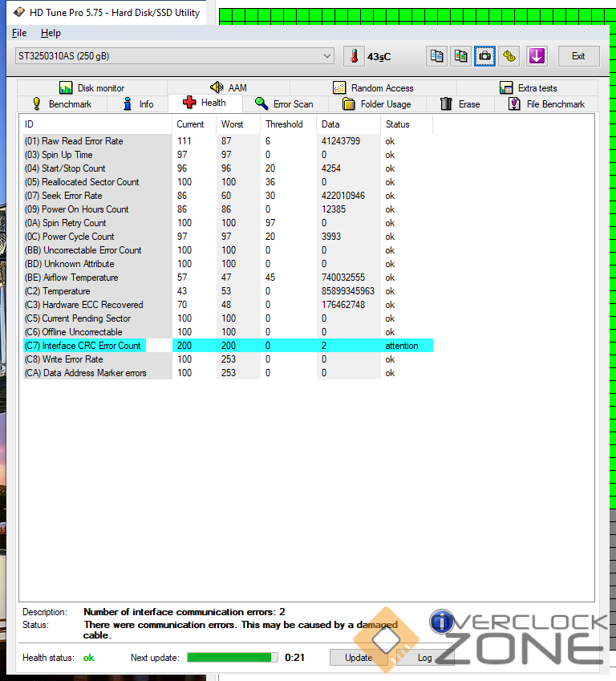Switch to the Benchmark tab

[x=62, y=104]
